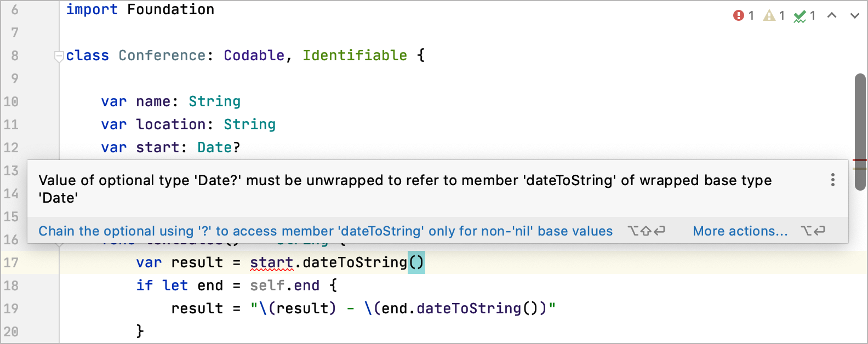The height and width of the screenshot is (344, 868).
Task: Click the red error stripe mark on scrollbar
Action: pyautogui.click(x=860, y=160)
